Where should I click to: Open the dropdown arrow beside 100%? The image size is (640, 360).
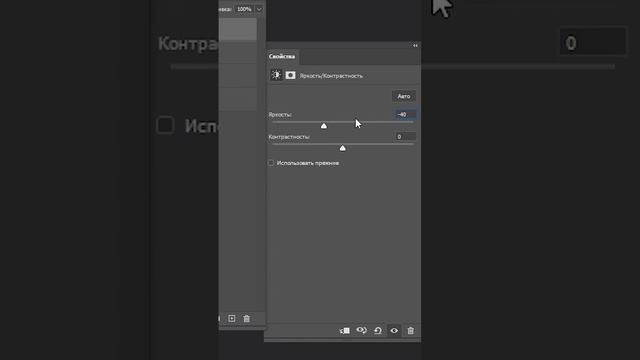tap(259, 9)
